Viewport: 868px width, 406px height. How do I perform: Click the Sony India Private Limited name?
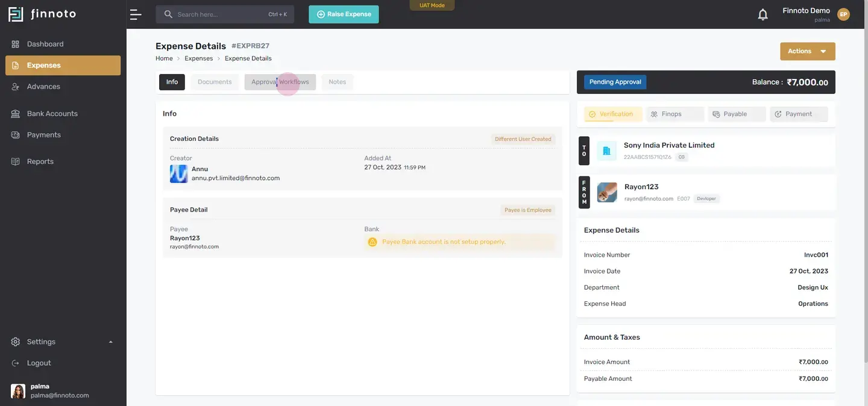(669, 145)
